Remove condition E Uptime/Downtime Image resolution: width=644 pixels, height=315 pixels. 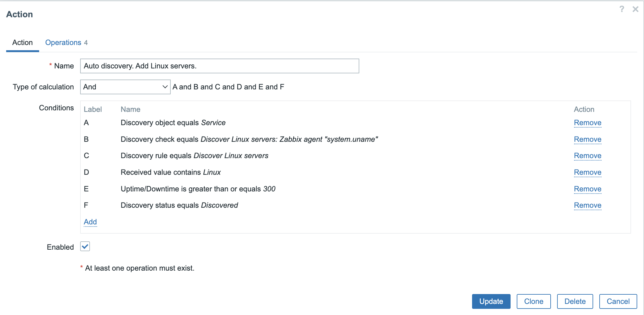tap(587, 189)
